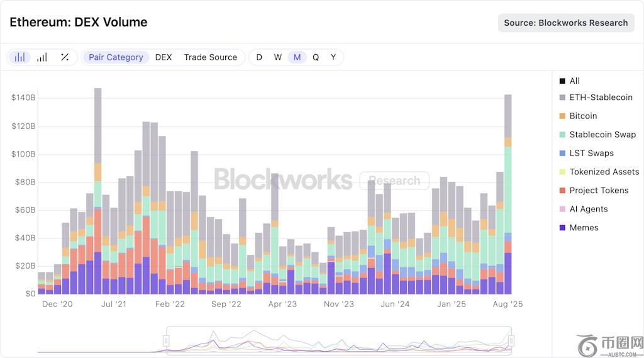
Task: Click the Bitcoin legend color marker
Action: point(562,116)
